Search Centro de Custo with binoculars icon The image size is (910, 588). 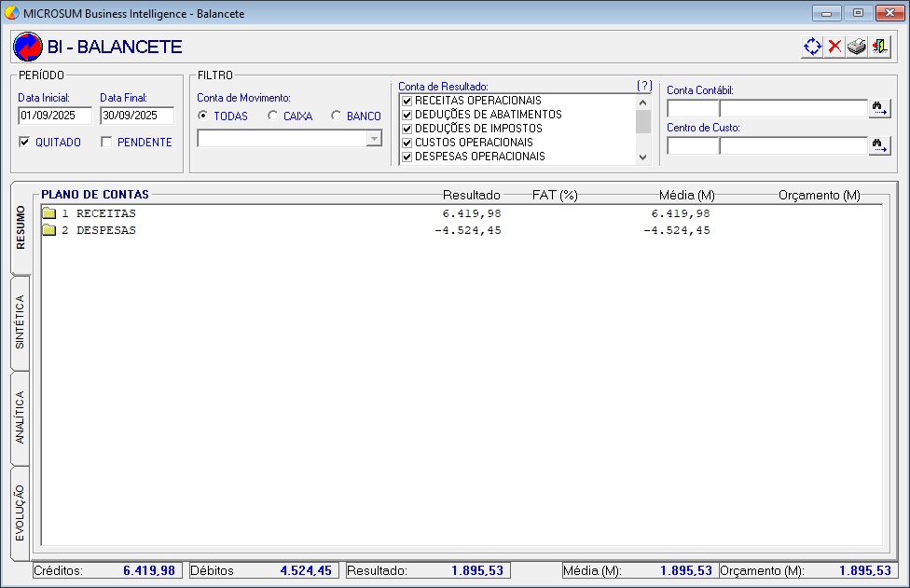[879, 145]
